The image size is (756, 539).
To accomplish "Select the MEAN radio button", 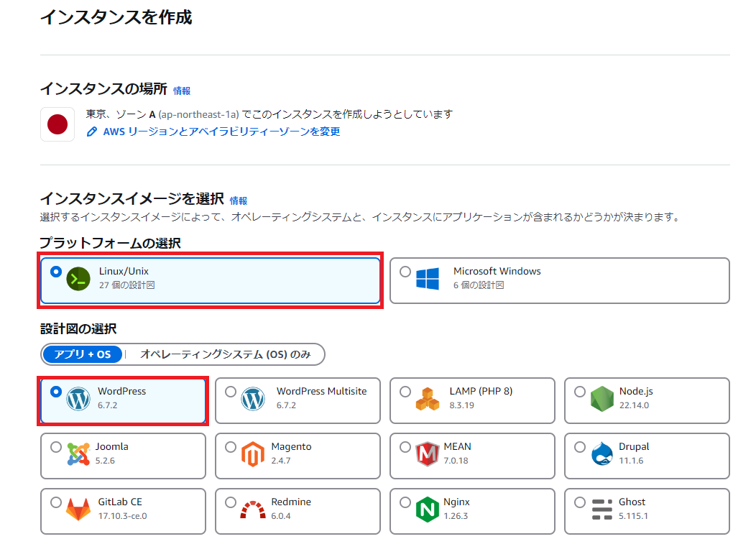I will coord(405,447).
